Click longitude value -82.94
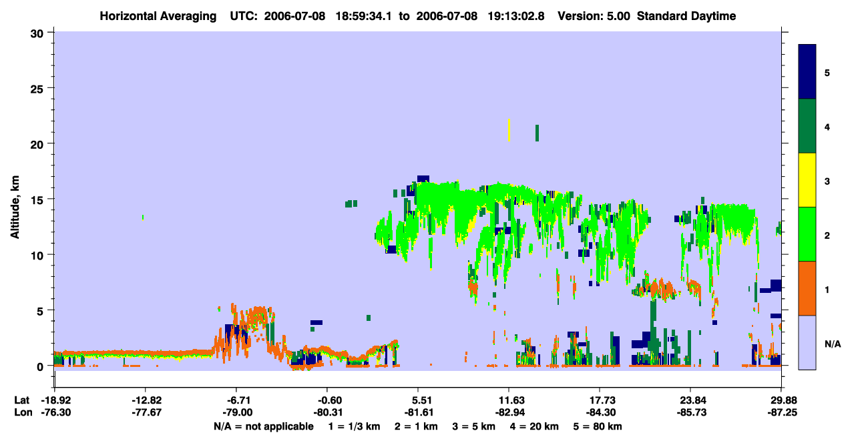This screenshot has width=868, height=445. click(509, 413)
